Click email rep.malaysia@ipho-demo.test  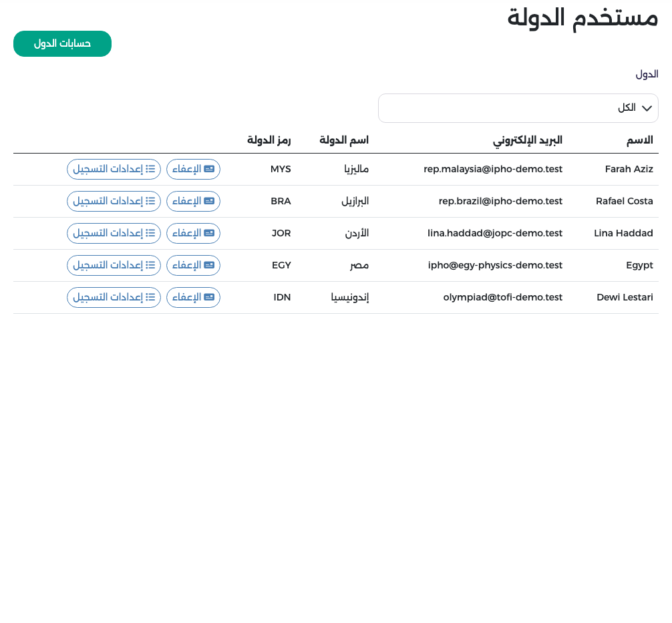493,169
